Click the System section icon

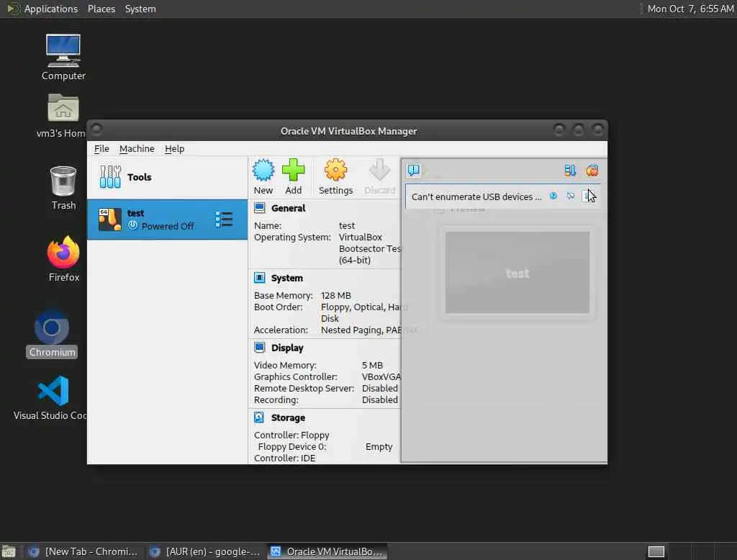(x=259, y=277)
